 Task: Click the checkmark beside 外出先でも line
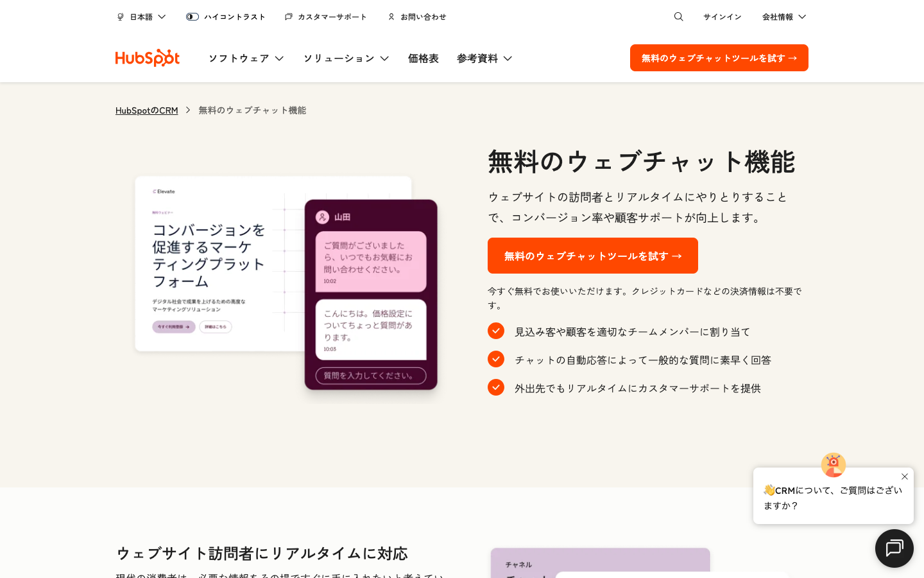click(x=496, y=387)
